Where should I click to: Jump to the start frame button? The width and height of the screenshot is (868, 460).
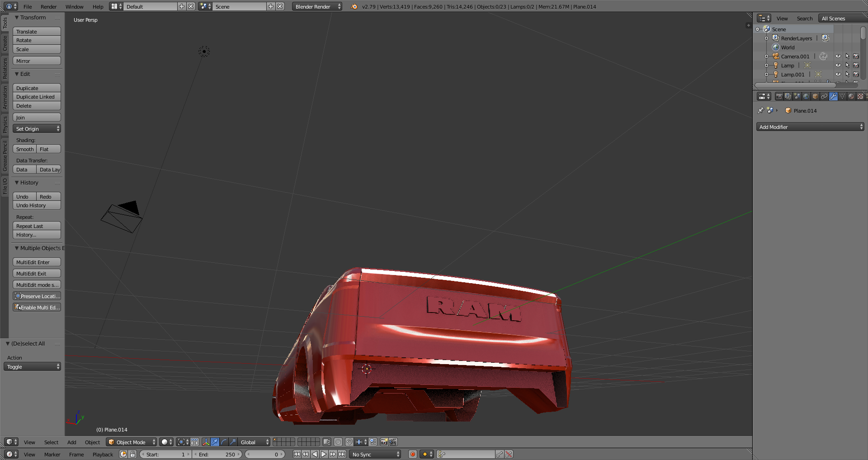(297, 454)
